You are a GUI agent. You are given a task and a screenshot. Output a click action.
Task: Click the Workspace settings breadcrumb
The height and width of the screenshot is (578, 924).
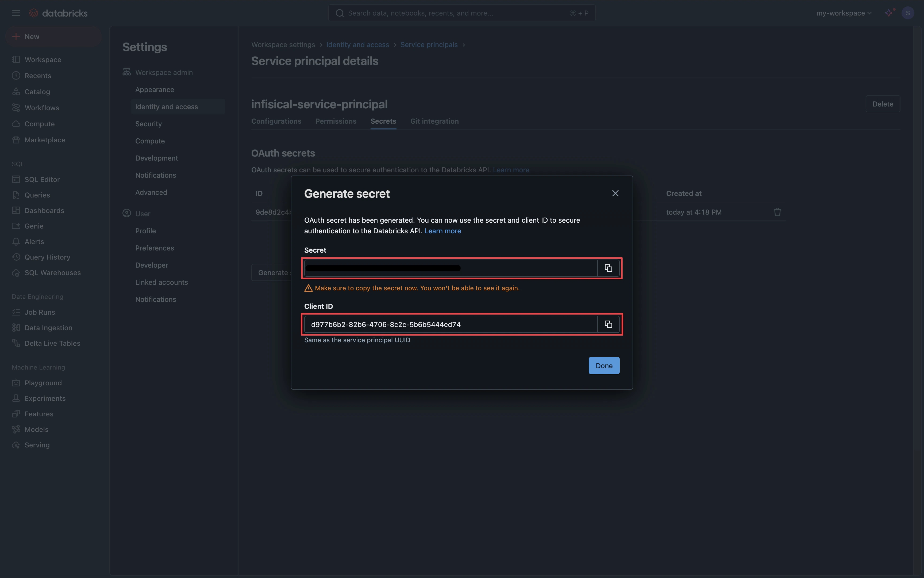pyautogui.click(x=283, y=45)
